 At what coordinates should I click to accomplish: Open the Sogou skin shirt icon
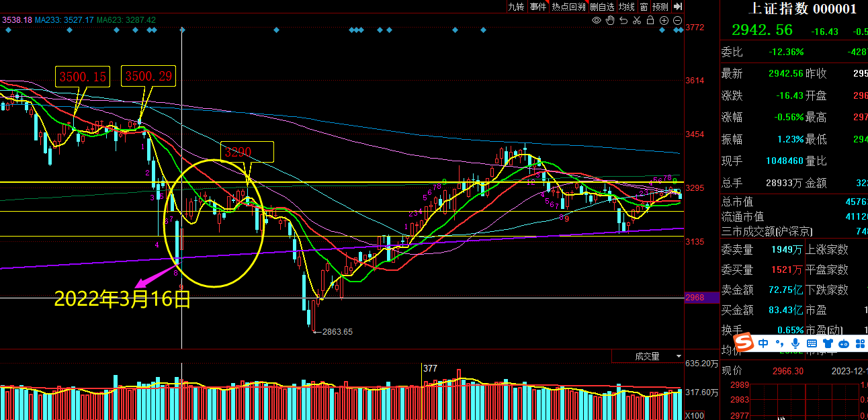click(x=828, y=343)
